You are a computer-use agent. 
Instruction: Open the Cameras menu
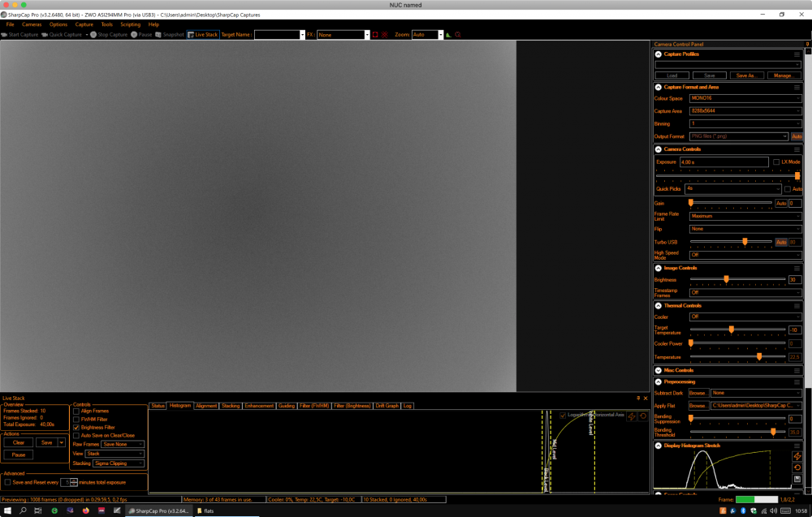point(32,24)
